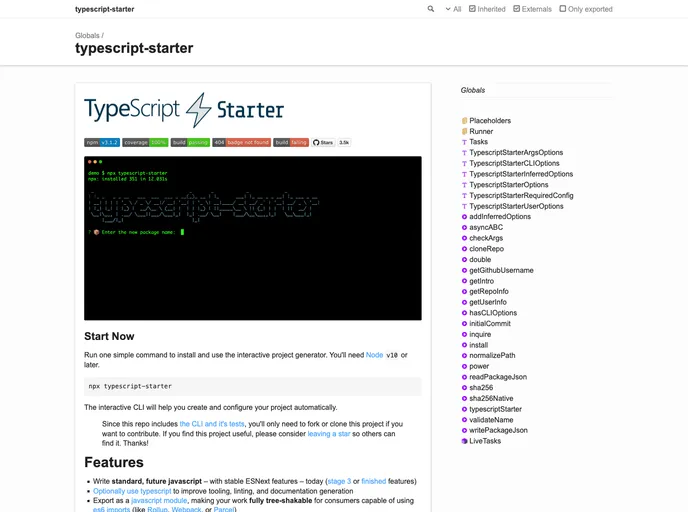Open the power function entry
The height and width of the screenshot is (512, 688).
tap(479, 366)
